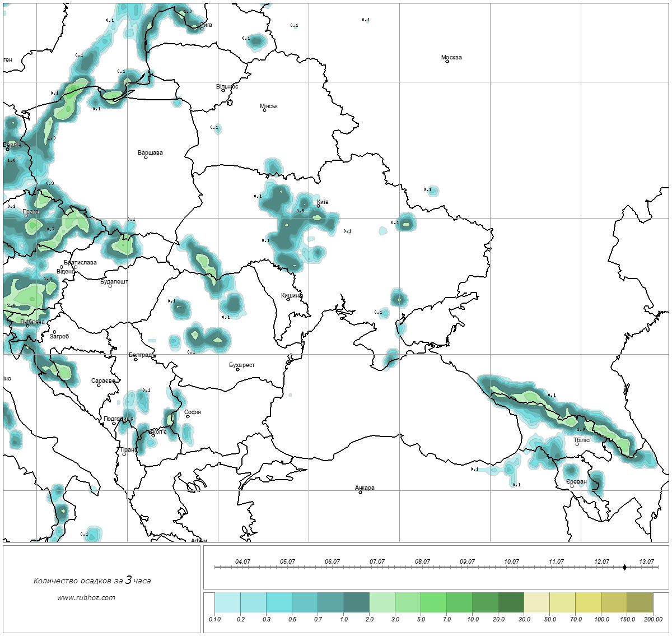Click the Minsk city marker
The image size is (672, 636).
point(264,110)
